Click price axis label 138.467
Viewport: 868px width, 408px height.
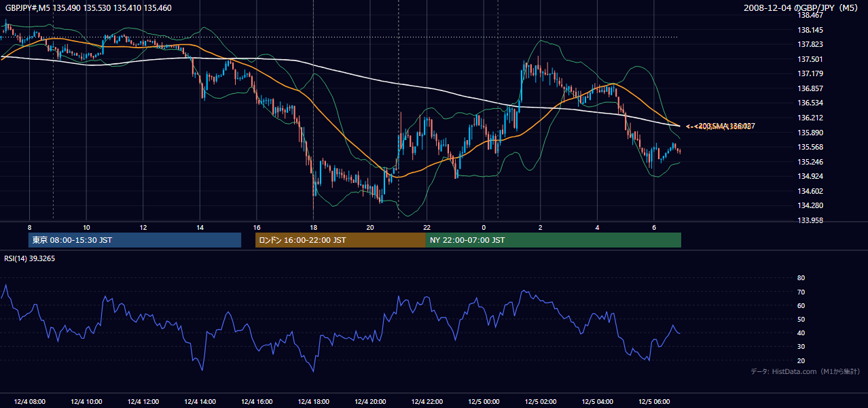tap(810, 15)
